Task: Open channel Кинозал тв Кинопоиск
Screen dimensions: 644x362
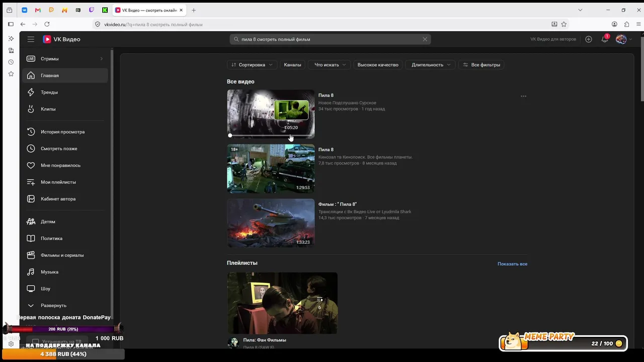Action: 365,157
